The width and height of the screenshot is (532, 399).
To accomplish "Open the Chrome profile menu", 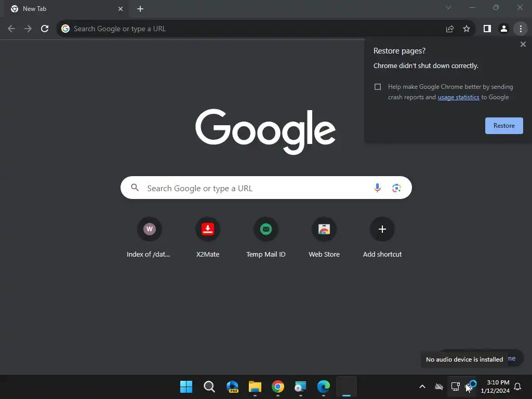I will (x=504, y=29).
